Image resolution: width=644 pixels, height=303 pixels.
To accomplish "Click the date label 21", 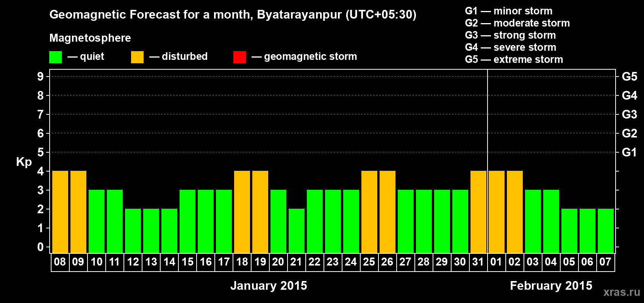I will click(296, 262).
